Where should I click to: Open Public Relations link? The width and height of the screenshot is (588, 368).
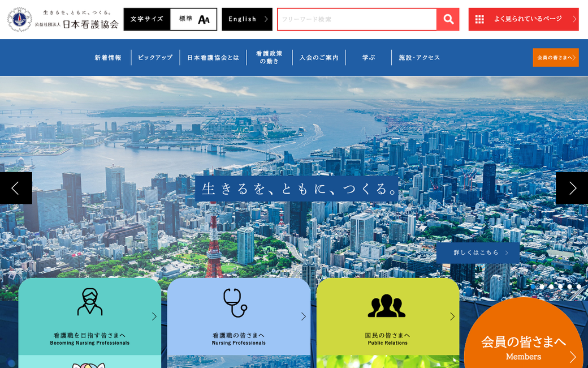tap(387, 343)
